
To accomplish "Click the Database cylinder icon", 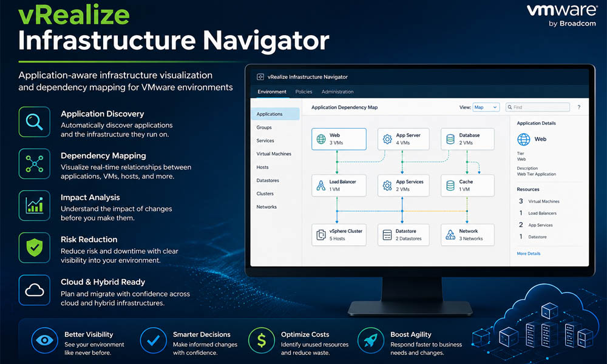I will (x=450, y=138).
